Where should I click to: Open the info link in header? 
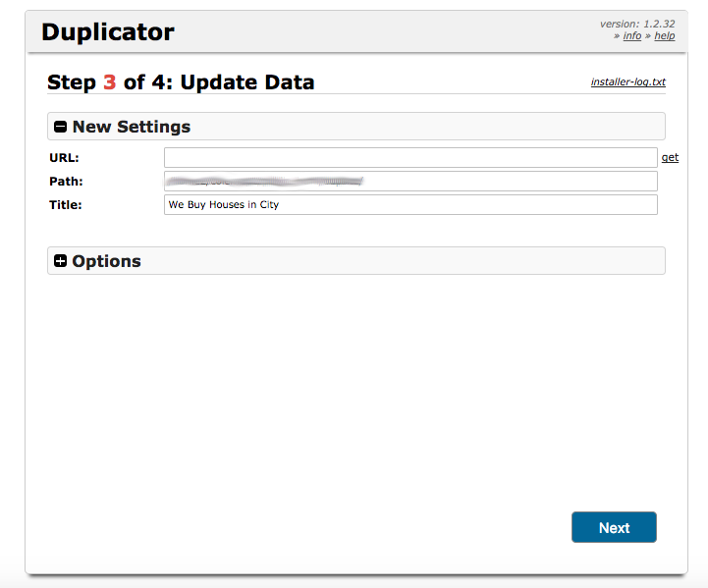point(632,36)
